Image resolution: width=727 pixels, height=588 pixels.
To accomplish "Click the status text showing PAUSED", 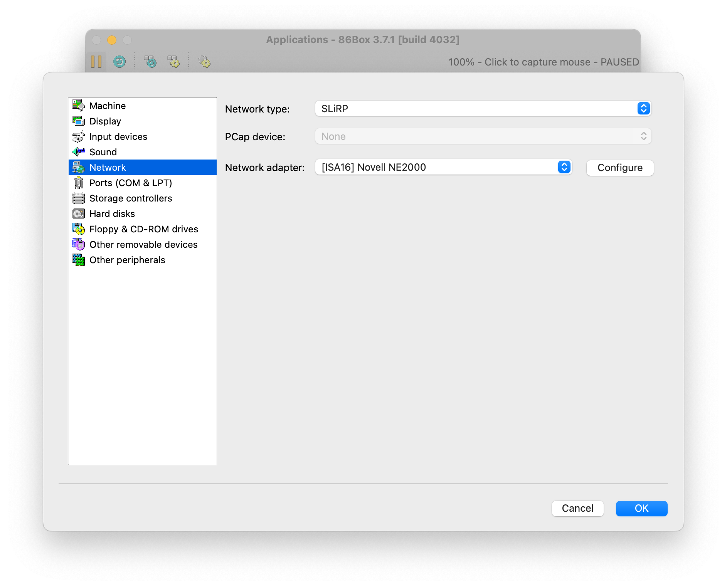I will pyautogui.click(x=544, y=62).
